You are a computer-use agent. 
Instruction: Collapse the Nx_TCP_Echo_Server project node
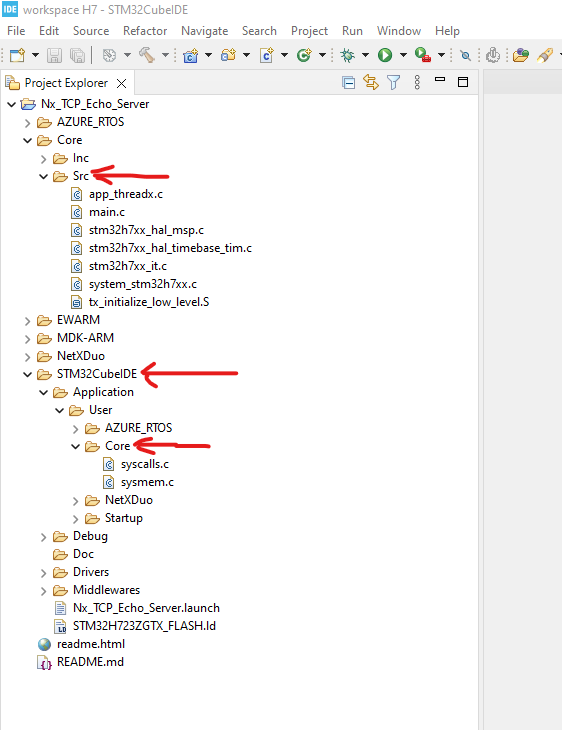point(12,104)
